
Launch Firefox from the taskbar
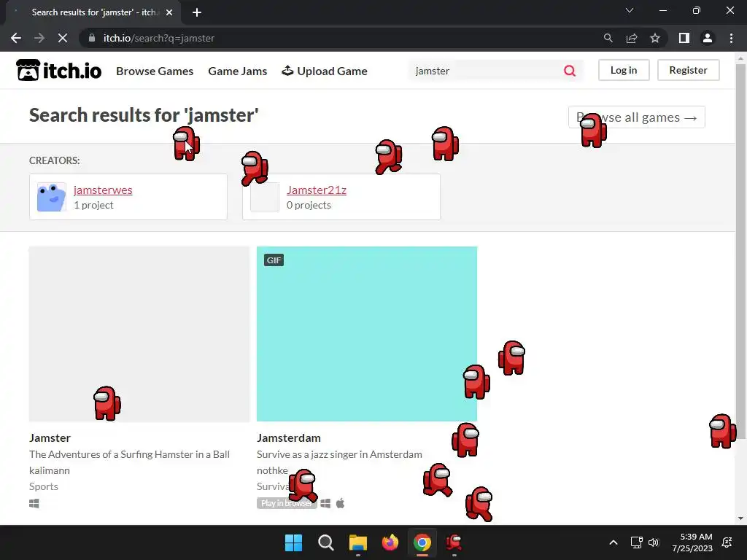[x=390, y=542]
